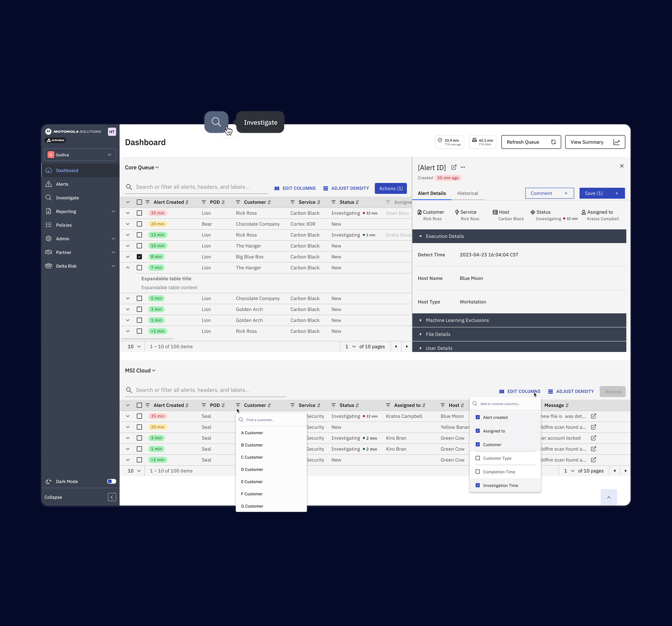
Task: Collapse the Execution Details section
Action: tap(519, 236)
